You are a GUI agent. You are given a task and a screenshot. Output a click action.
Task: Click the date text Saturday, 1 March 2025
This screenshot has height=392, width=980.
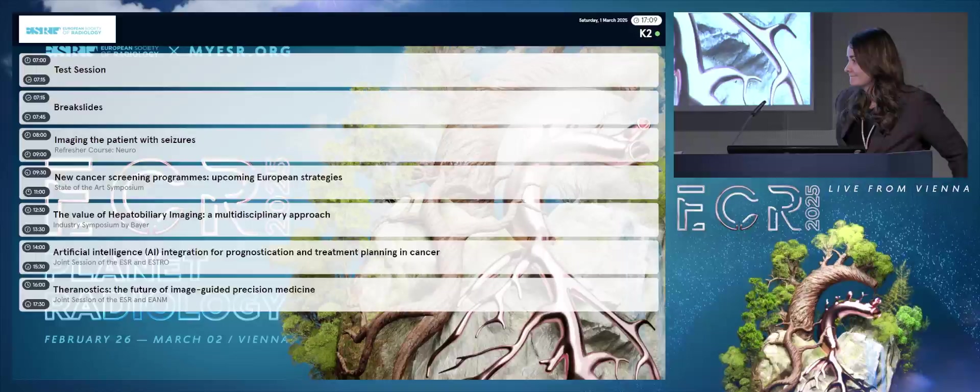pos(603,20)
